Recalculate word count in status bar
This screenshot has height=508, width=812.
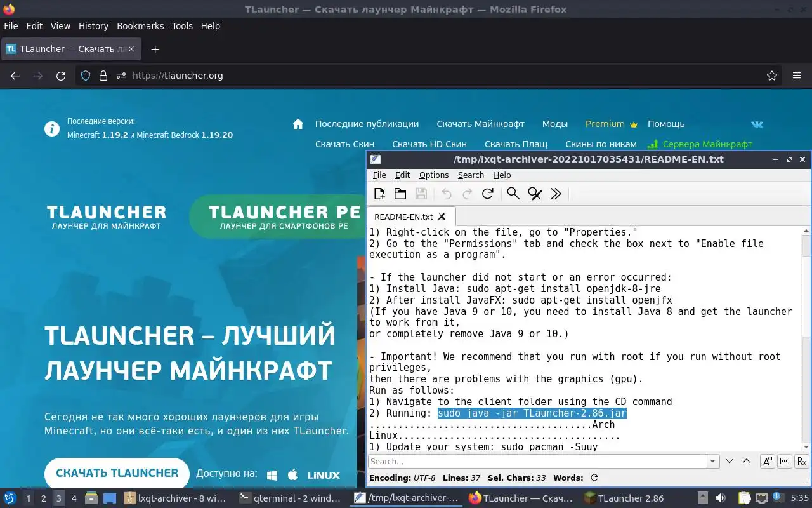(x=594, y=478)
